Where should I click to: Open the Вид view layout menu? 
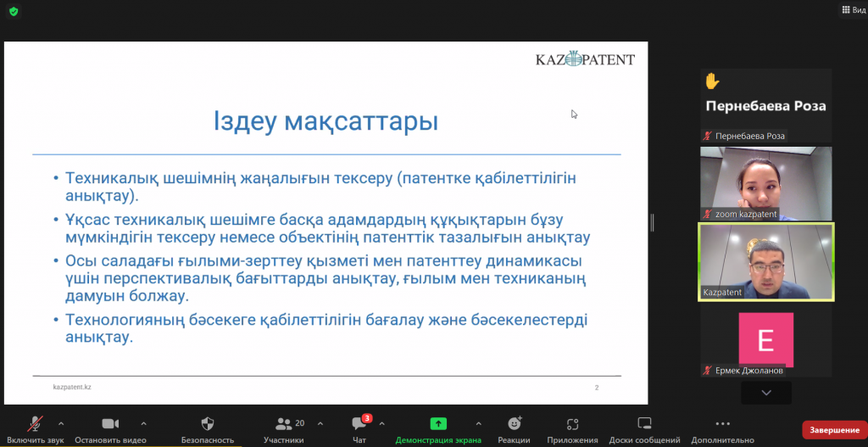tap(849, 10)
